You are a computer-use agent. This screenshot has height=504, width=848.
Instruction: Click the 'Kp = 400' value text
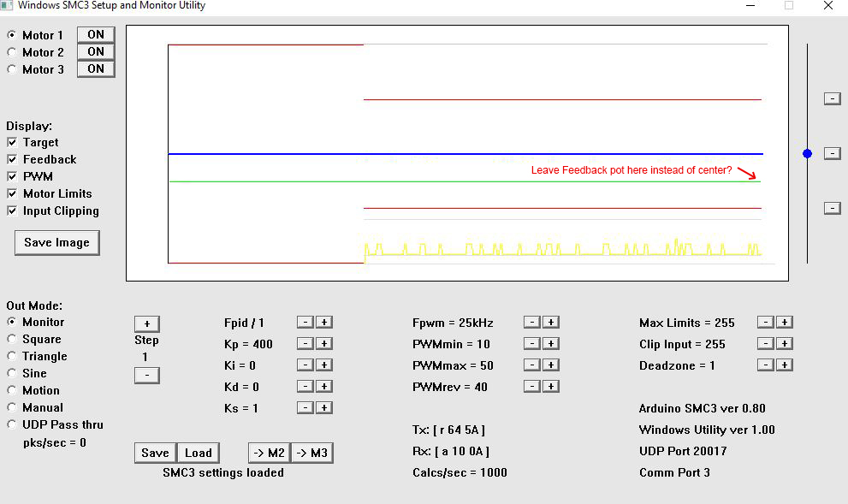(248, 345)
